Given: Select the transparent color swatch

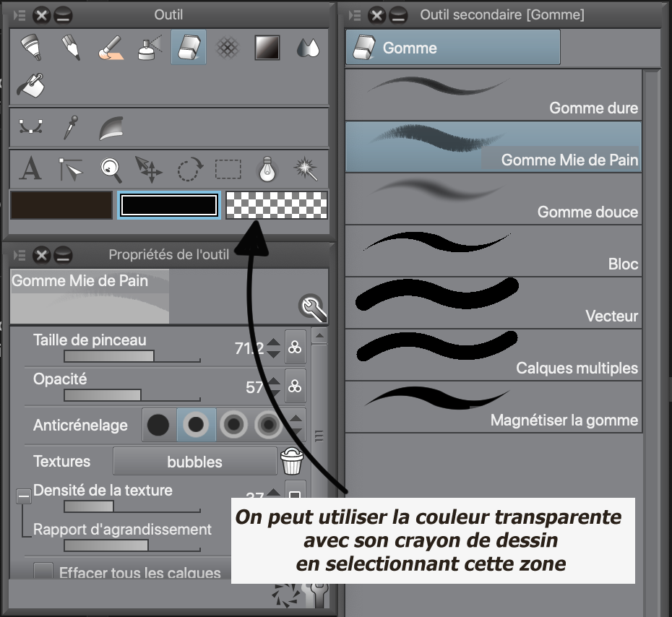Looking at the screenshot, I should [277, 204].
